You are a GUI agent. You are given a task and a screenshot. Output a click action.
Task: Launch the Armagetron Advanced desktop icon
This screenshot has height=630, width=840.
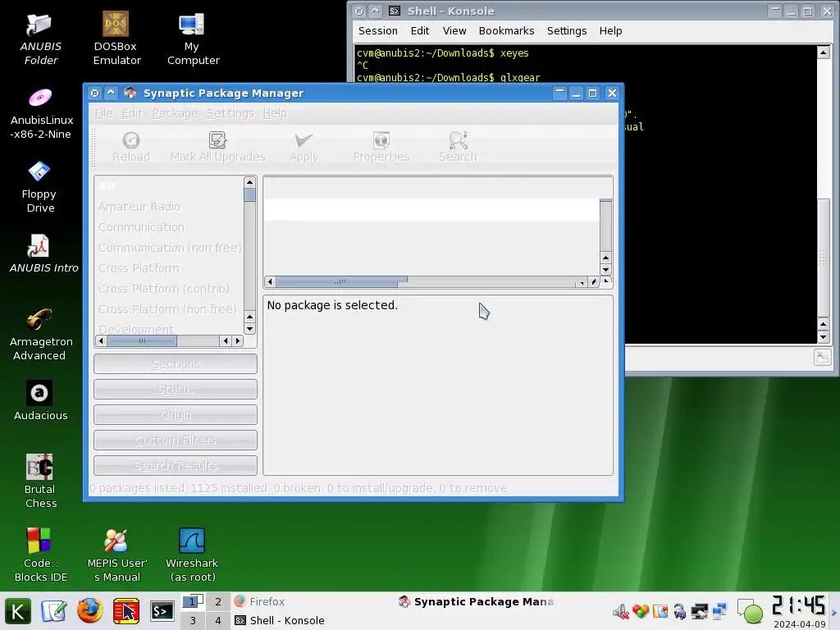(39, 319)
